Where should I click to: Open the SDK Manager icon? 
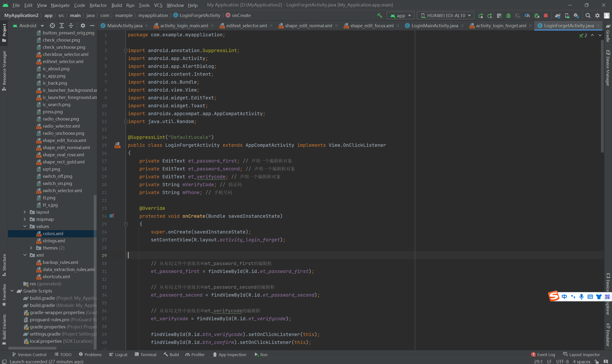576,16
